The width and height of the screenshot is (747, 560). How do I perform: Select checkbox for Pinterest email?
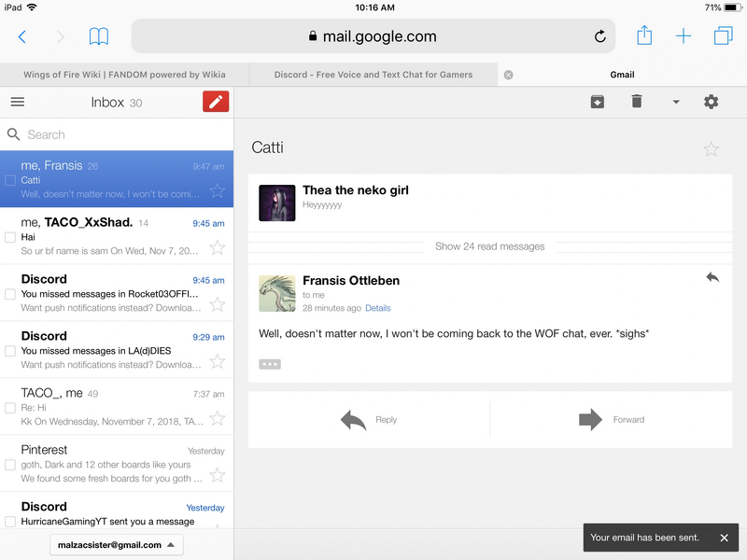[x=10, y=465]
